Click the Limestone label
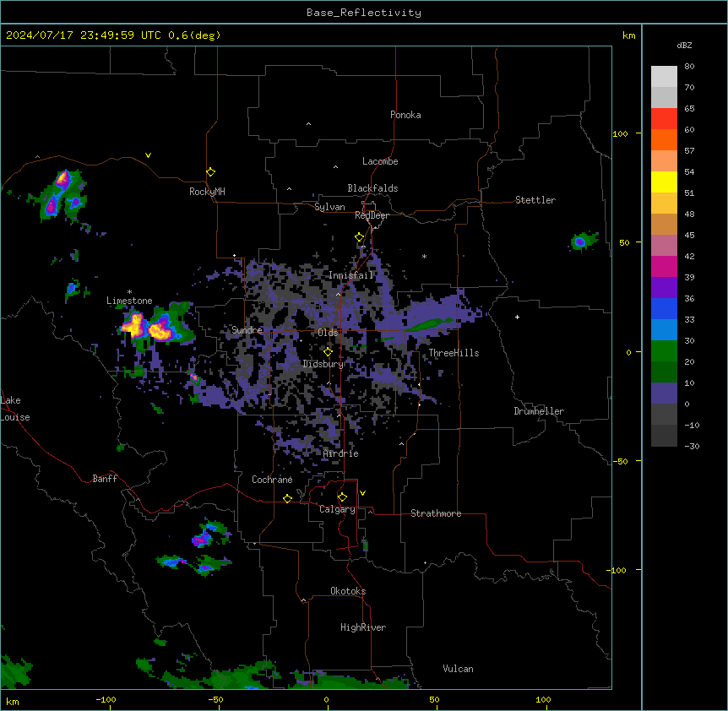The image size is (728, 711). 129,301
